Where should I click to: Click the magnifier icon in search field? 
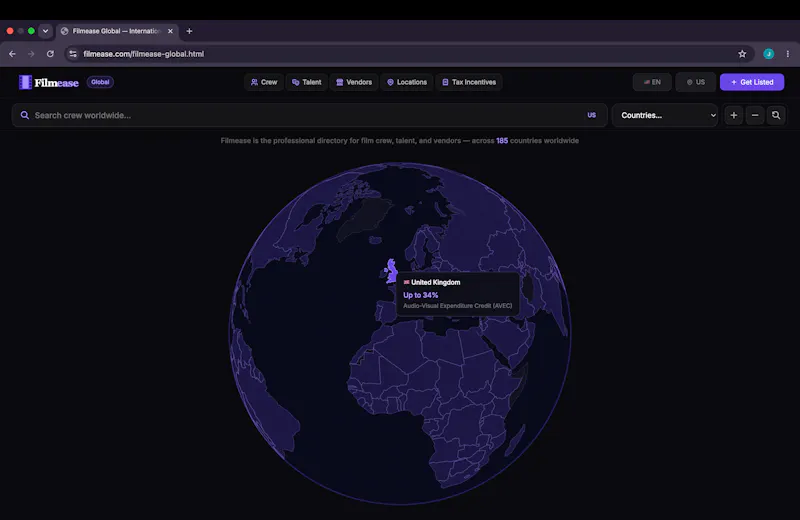click(x=24, y=115)
